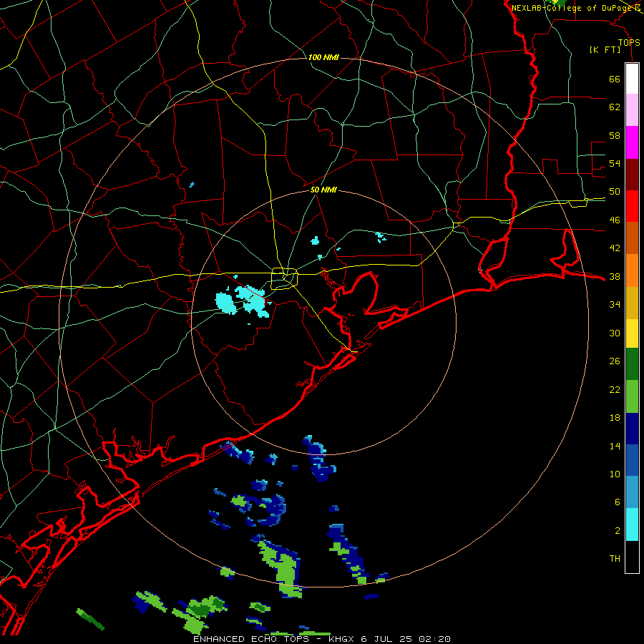
Task: Click the '30' legend value label
Action: coord(615,333)
